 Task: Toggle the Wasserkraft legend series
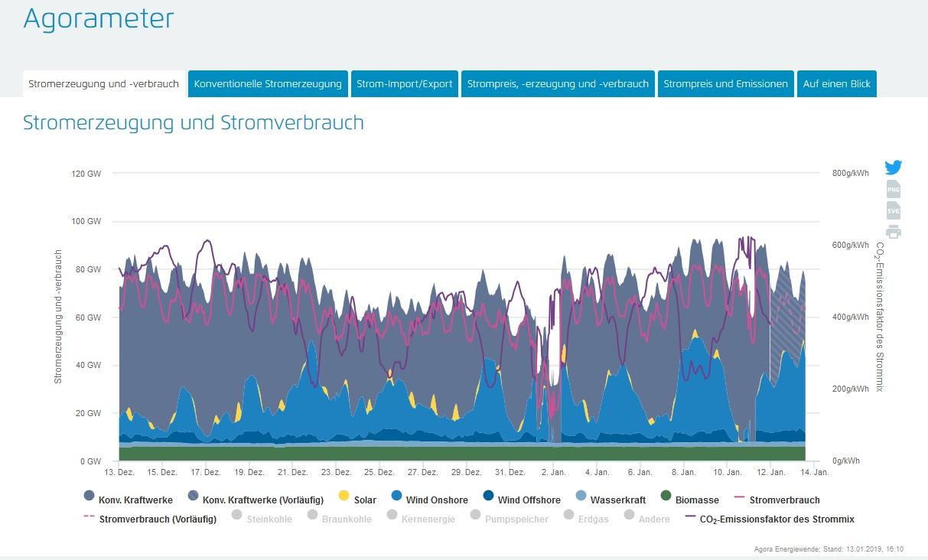pyautogui.click(x=610, y=500)
